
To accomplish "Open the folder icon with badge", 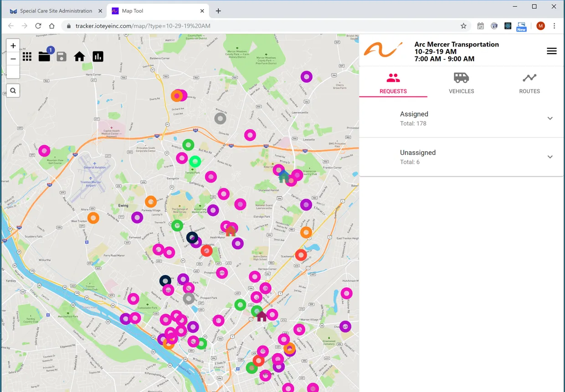I will click(x=44, y=56).
